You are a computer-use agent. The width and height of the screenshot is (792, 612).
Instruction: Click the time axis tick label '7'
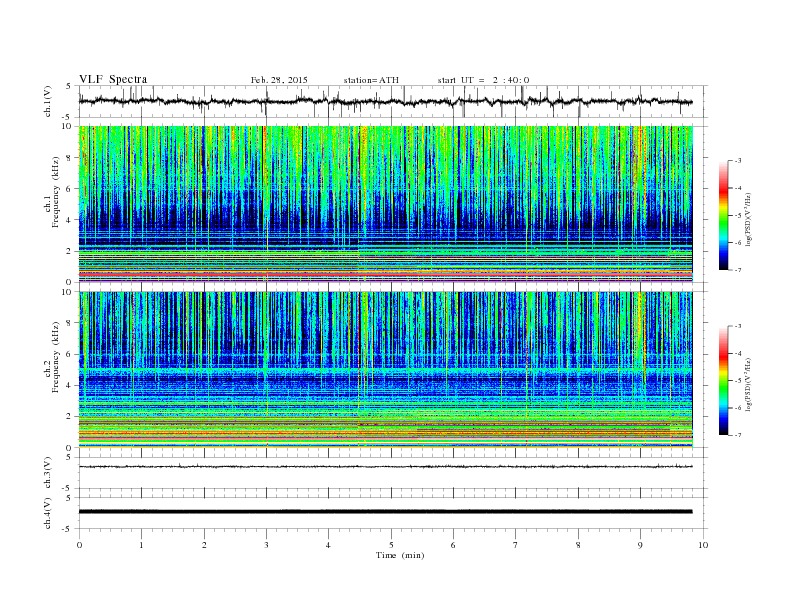point(516,545)
